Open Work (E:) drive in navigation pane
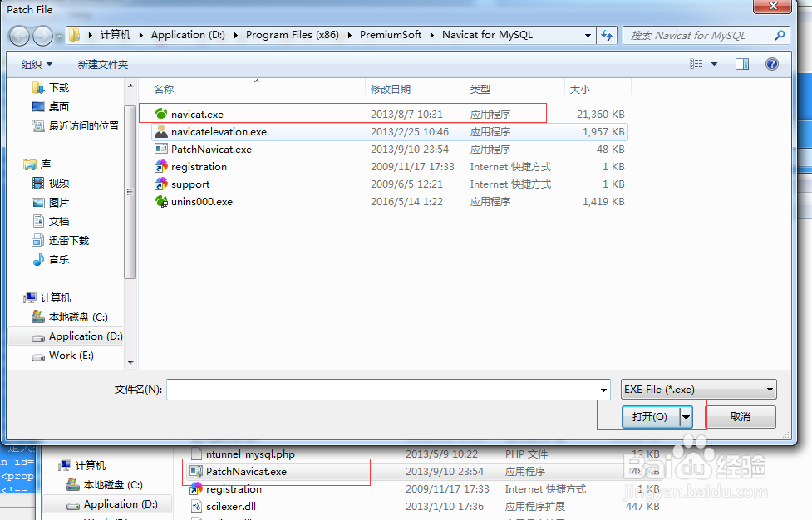 (71, 356)
